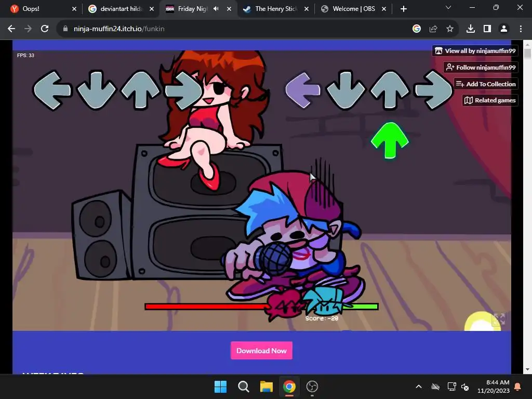Viewport: 532px width, 399px height.
Task: Click the game fullscreen icon
Action: point(499,319)
